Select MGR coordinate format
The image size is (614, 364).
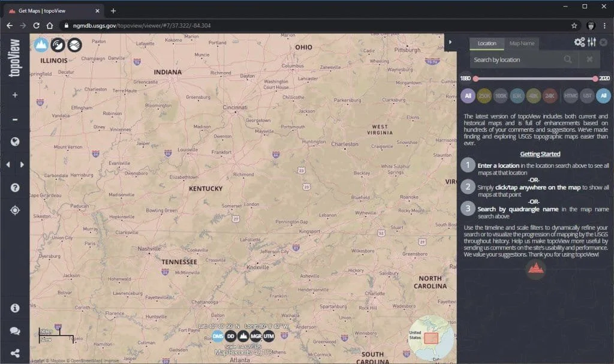tap(255, 336)
